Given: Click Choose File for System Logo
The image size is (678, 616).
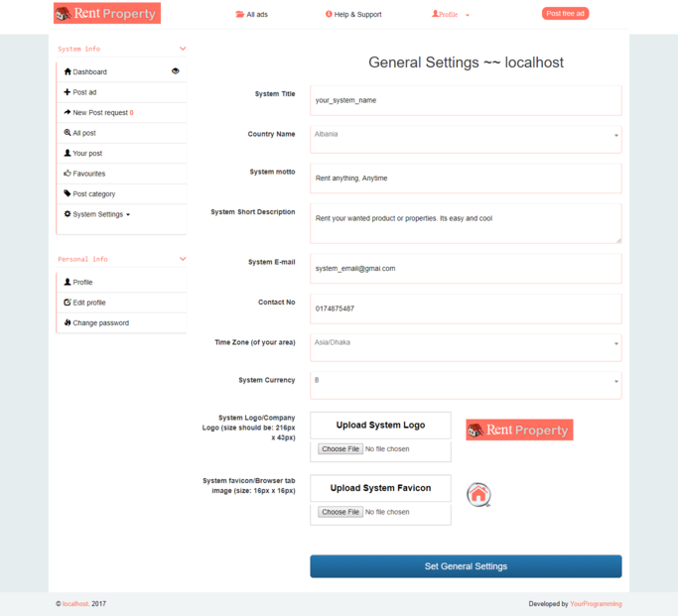Looking at the screenshot, I should pyautogui.click(x=339, y=449).
